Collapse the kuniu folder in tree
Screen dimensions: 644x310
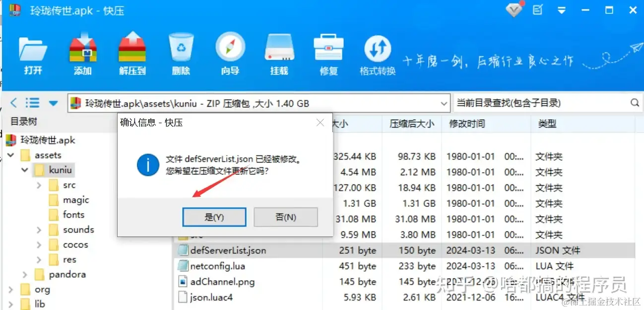click(25, 170)
